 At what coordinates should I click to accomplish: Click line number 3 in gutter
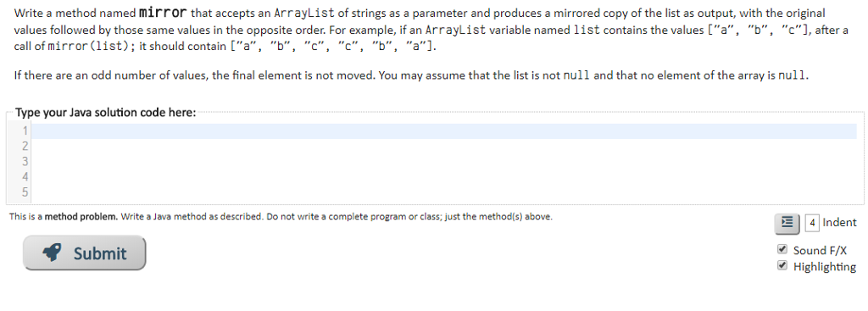click(25, 162)
